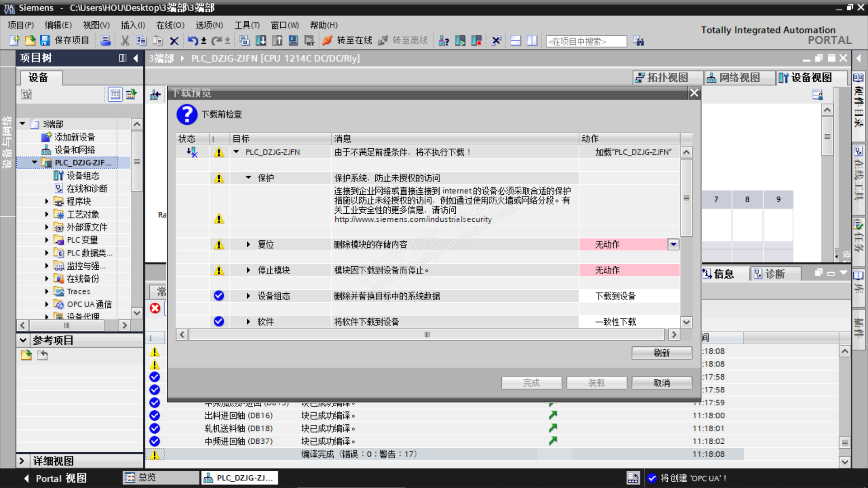
Task: Click the open project folder icon
Action: 30,41
